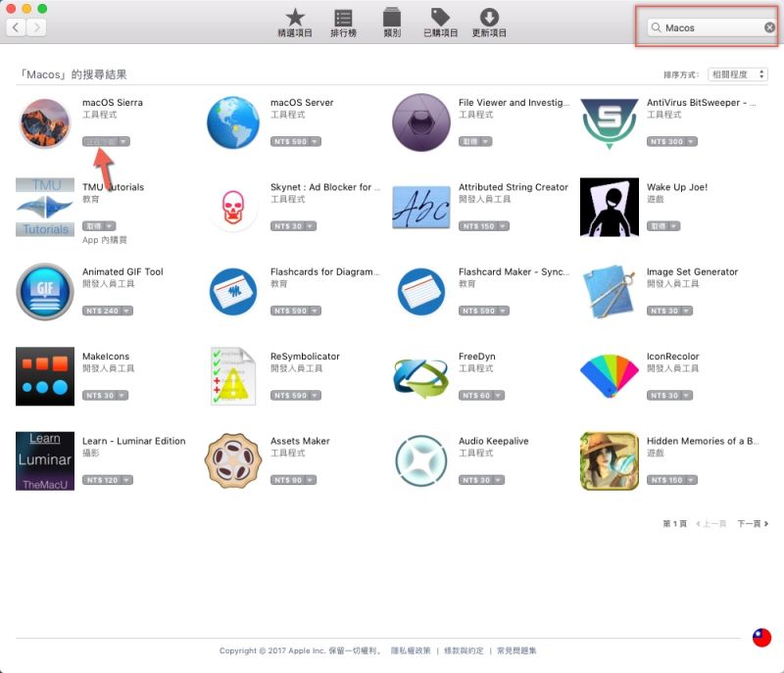Get TMU Tutorials with 取得 button
This screenshot has width=784, height=673.
click(93, 226)
